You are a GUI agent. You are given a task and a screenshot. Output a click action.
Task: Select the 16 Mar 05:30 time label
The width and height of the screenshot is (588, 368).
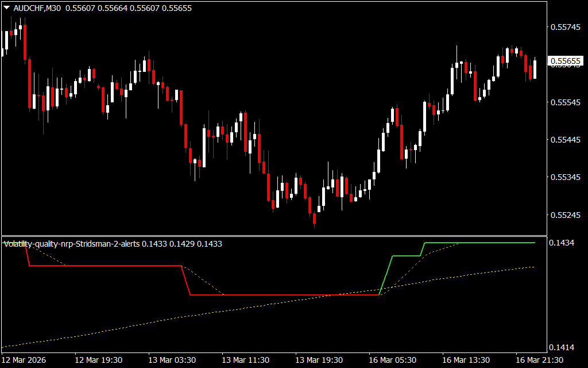[x=393, y=360]
